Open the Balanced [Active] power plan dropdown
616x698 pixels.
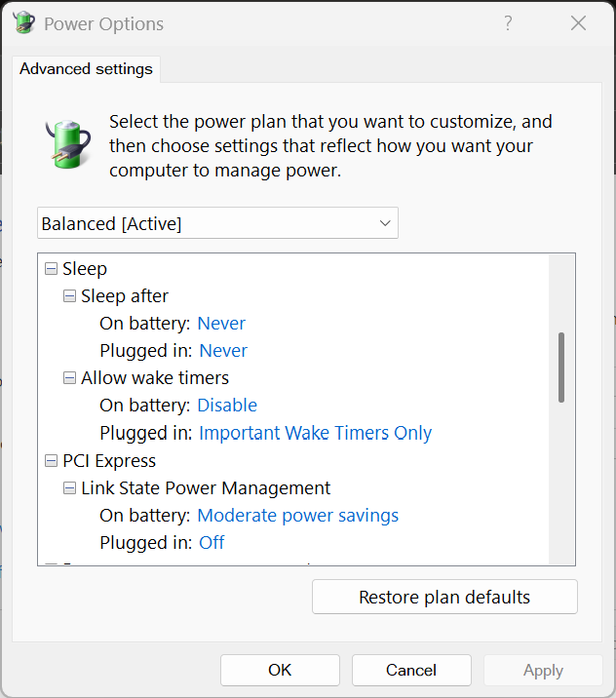click(x=217, y=223)
